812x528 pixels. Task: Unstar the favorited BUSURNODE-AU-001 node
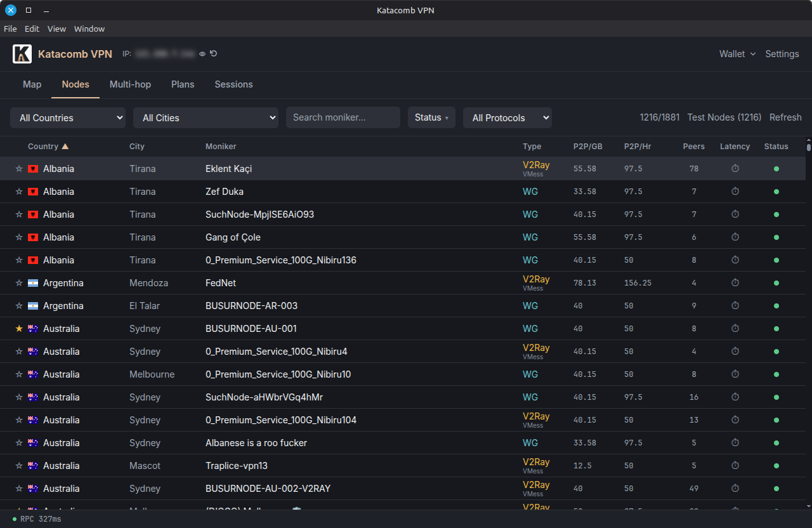click(19, 329)
